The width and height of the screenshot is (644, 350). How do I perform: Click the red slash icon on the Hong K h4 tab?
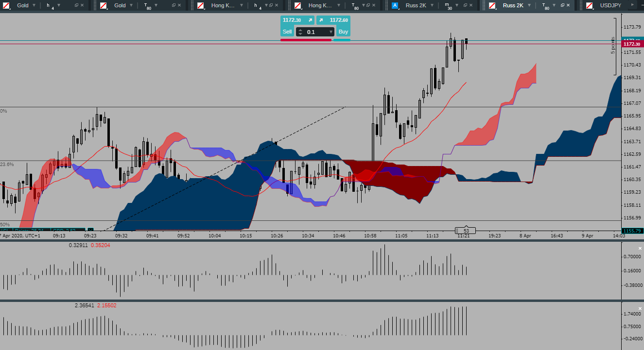[200, 5]
